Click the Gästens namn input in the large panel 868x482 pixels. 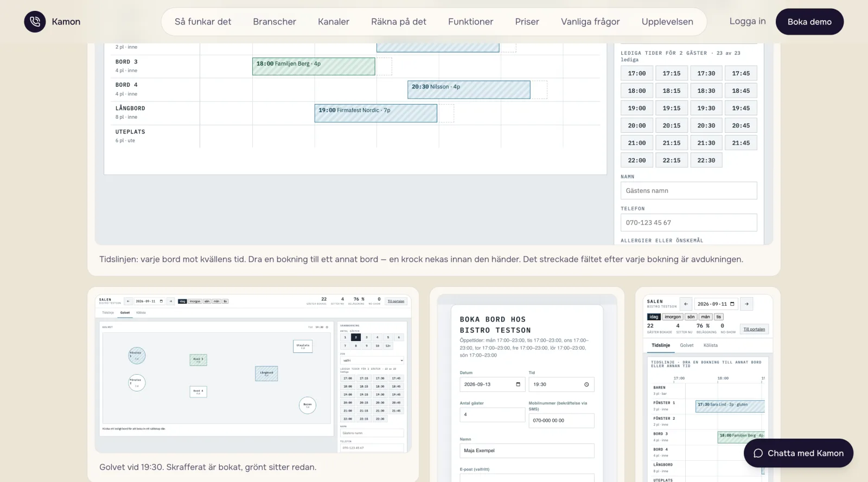pyautogui.click(x=689, y=191)
